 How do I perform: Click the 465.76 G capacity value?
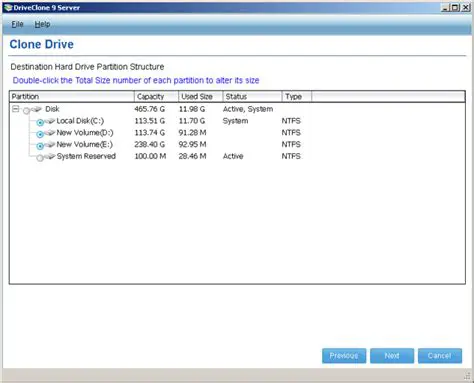149,109
